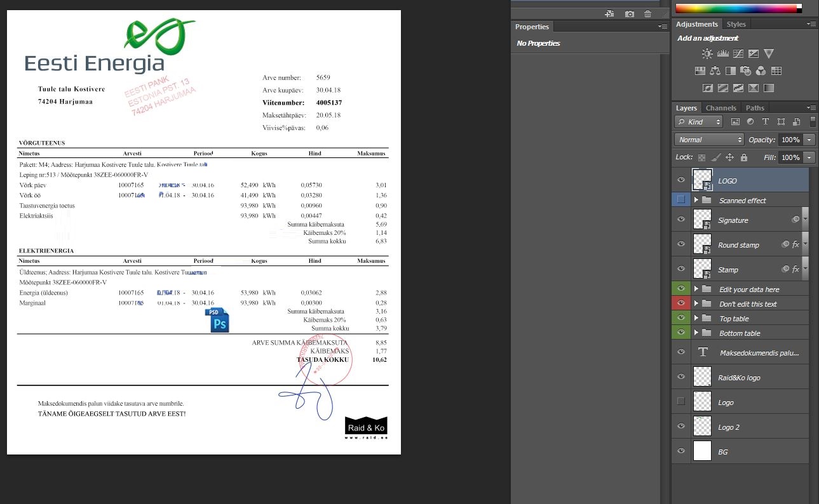The height and width of the screenshot is (504, 819).
Task: Add a Color Balance adjustment
Action: click(x=715, y=71)
